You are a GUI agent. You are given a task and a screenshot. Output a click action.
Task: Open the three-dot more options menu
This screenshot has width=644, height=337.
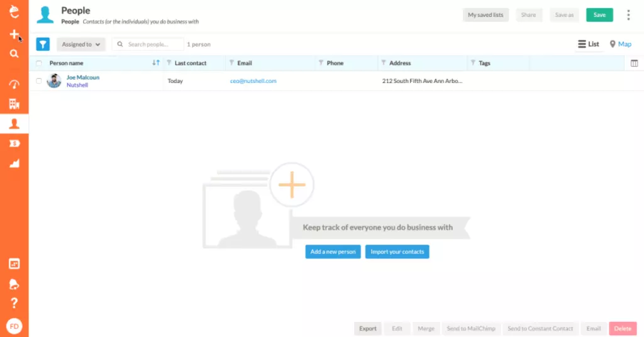(628, 15)
